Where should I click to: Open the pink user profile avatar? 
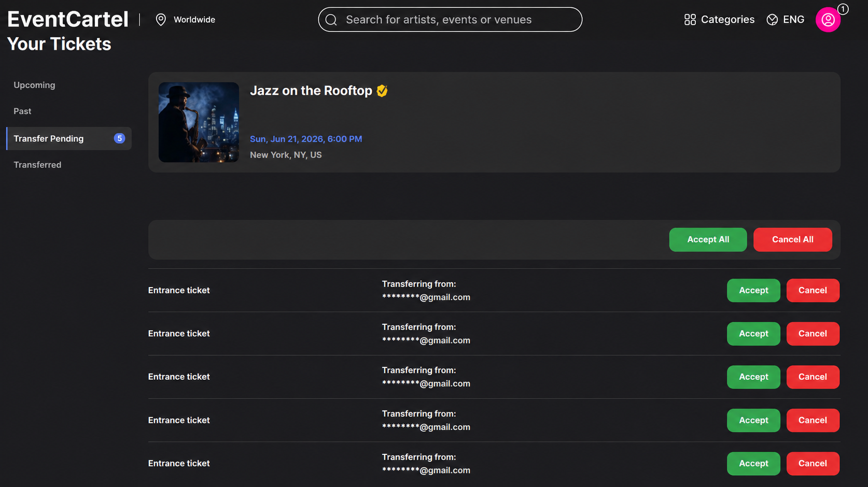(828, 20)
